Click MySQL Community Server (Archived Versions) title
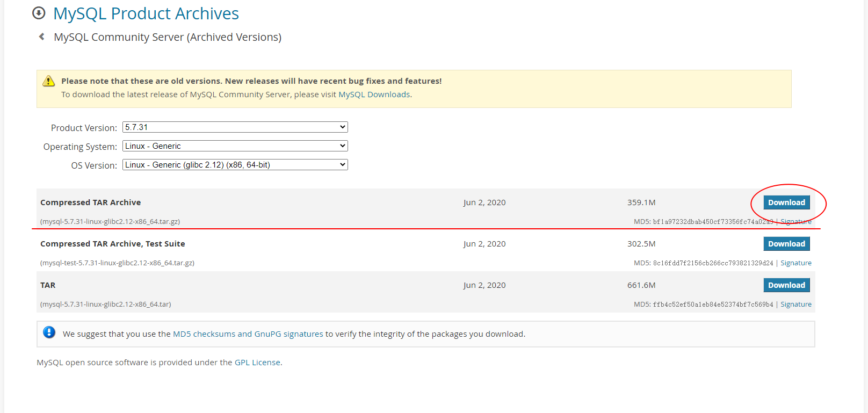 click(167, 37)
